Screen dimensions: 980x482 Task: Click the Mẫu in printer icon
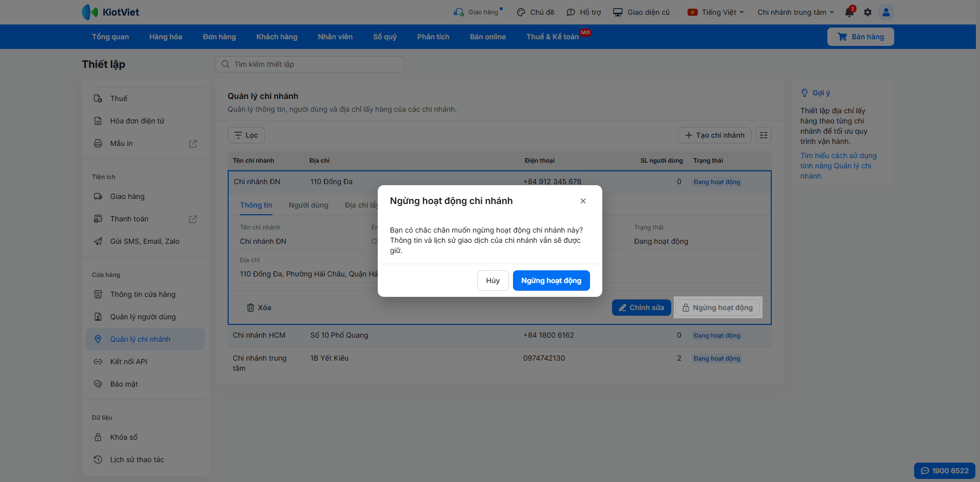pos(98,143)
